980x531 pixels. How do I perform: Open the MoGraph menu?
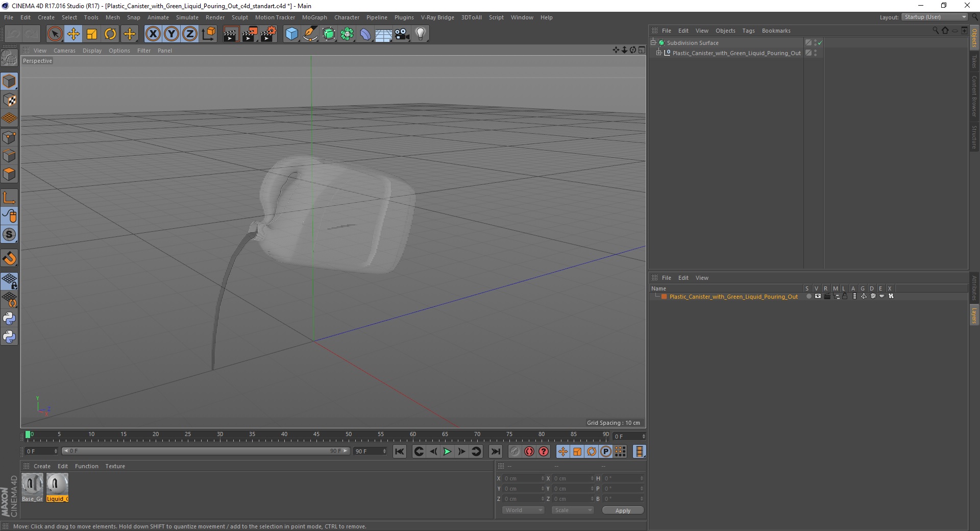coord(314,17)
